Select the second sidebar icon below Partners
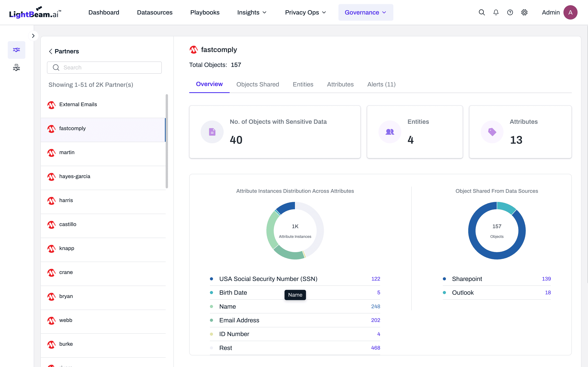588x367 pixels. tap(16, 67)
